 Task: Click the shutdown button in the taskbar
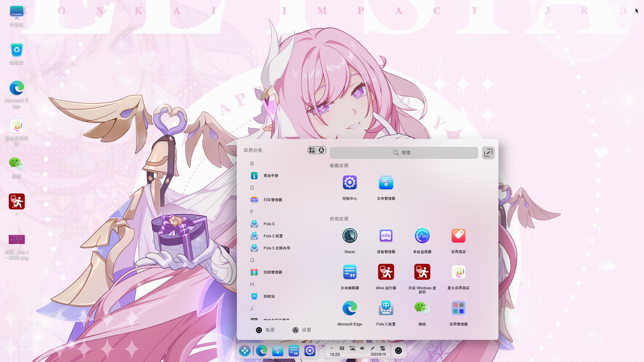[398, 351]
